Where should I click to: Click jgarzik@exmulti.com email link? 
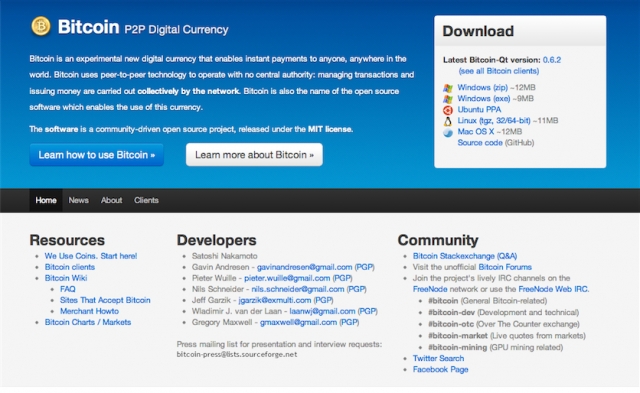coord(275,300)
